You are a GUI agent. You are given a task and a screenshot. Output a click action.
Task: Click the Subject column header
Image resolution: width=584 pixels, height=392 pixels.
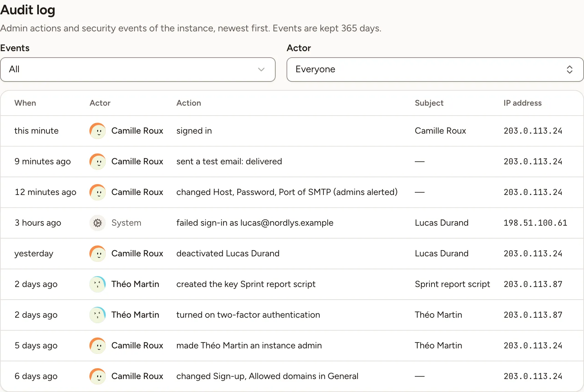coord(429,103)
